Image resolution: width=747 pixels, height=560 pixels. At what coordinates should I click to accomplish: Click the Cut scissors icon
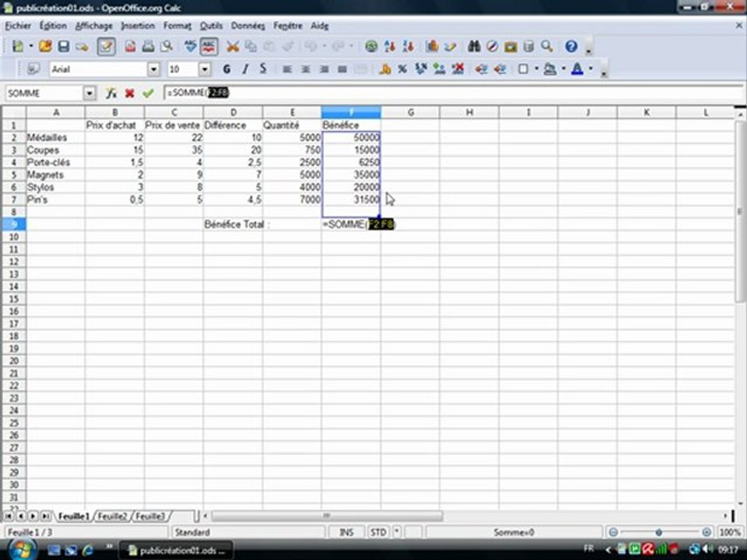[233, 46]
